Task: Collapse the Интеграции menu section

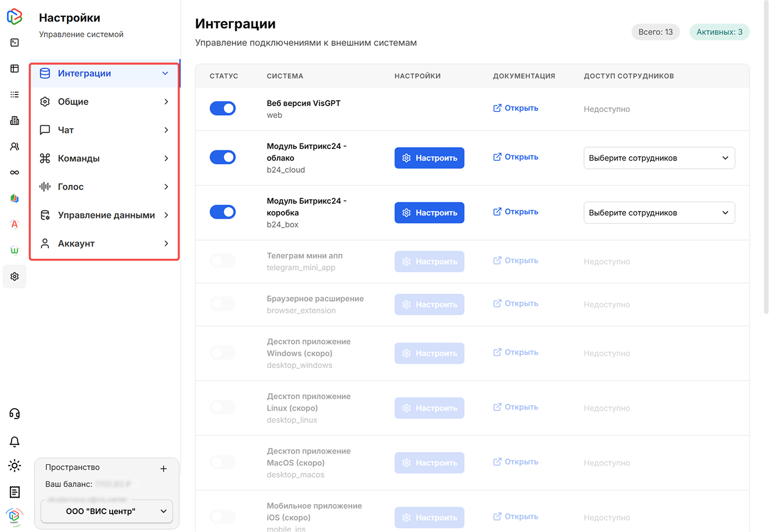Action: point(104,73)
